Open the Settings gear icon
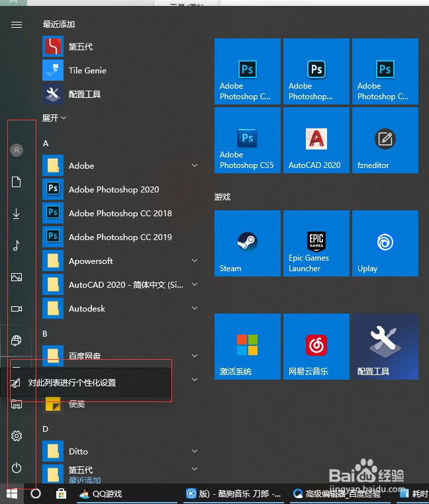This screenshot has height=504, width=429. [x=17, y=436]
